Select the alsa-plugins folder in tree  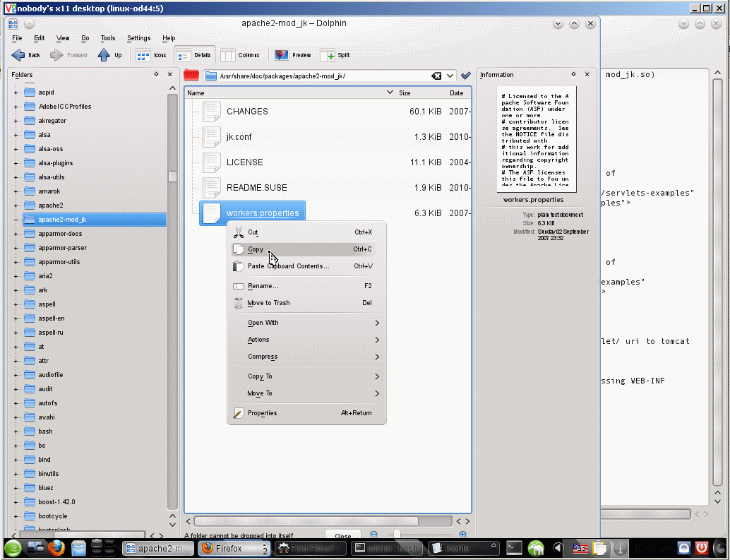(55, 163)
